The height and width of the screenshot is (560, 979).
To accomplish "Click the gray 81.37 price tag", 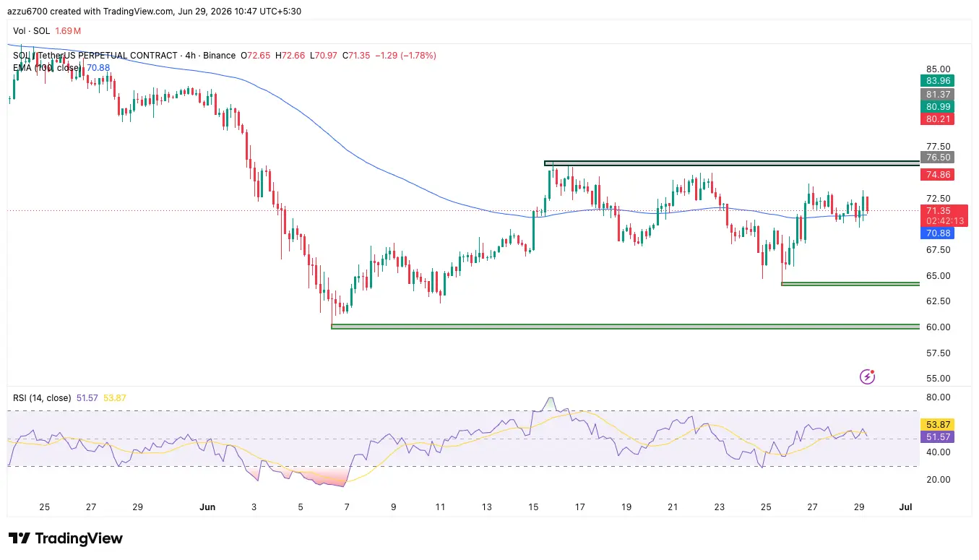I will pos(936,94).
